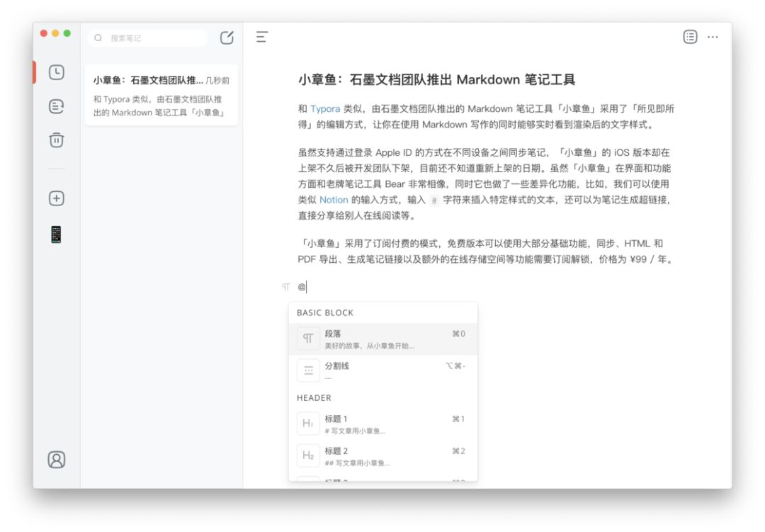Click the paragraph block icon in popup
The image size is (765, 532).
pos(308,339)
